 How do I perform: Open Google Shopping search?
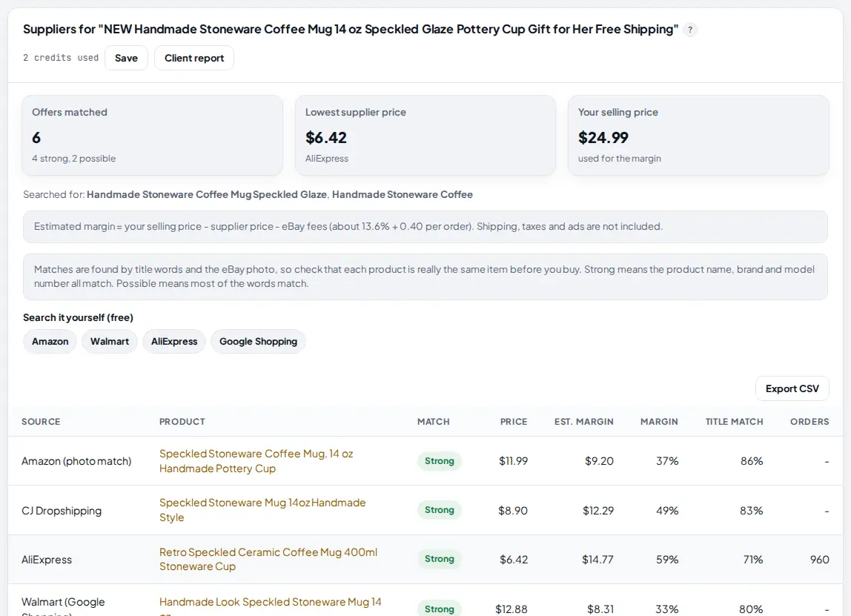[258, 342]
